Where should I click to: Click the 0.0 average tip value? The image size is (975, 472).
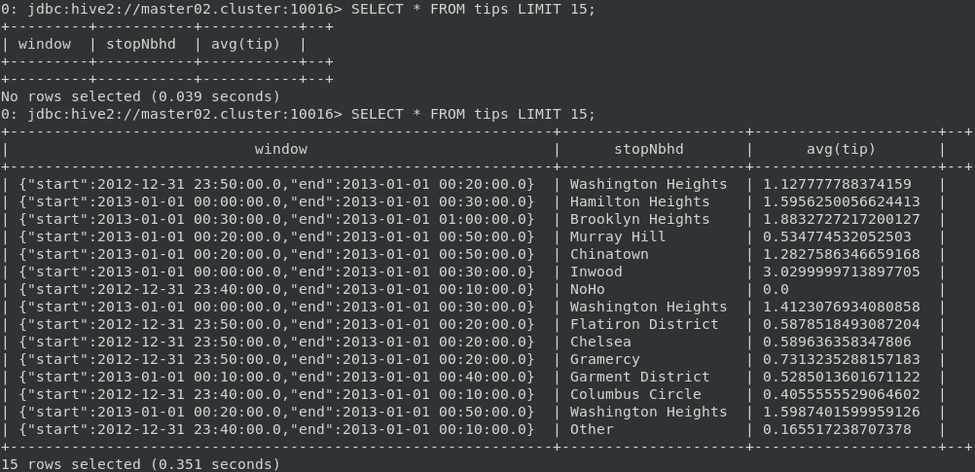point(775,289)
